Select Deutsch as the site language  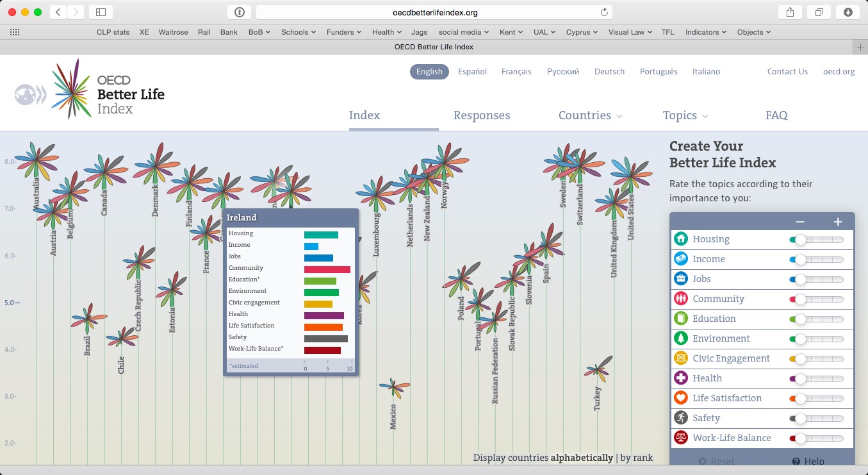tap(609, 72)
